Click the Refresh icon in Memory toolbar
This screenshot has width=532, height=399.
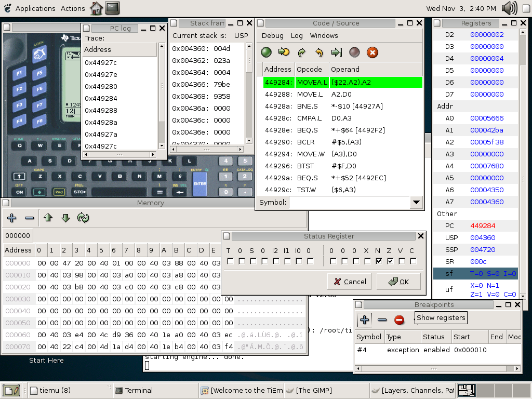[83, 218]
